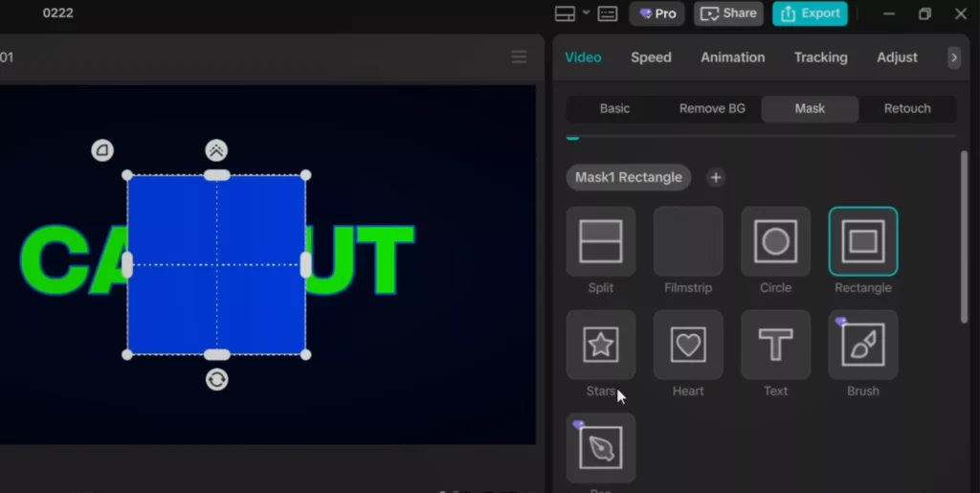This screenshot has height=493, width=980.
Task: Click the mask panel vertical scrollbar
Action: [965, 236]
